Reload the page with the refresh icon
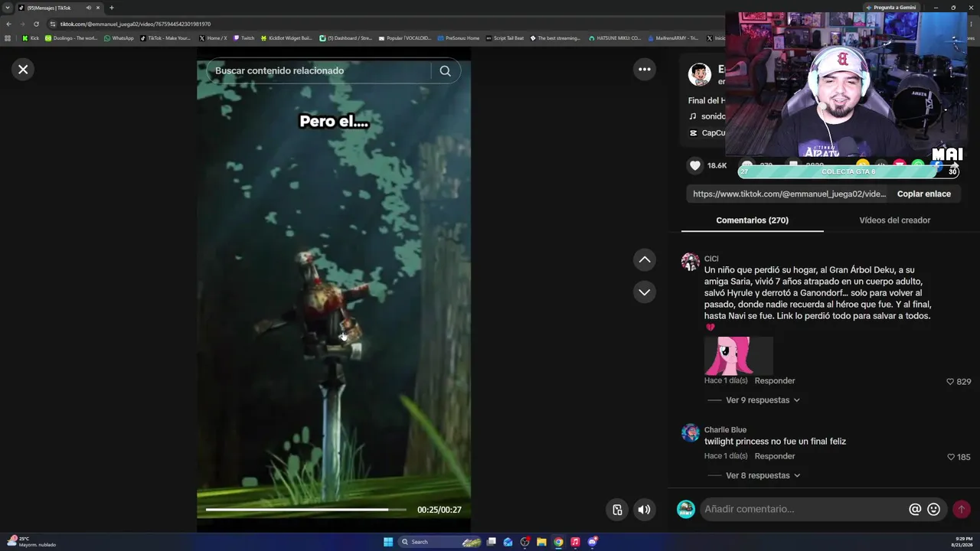 pos(36,24)
